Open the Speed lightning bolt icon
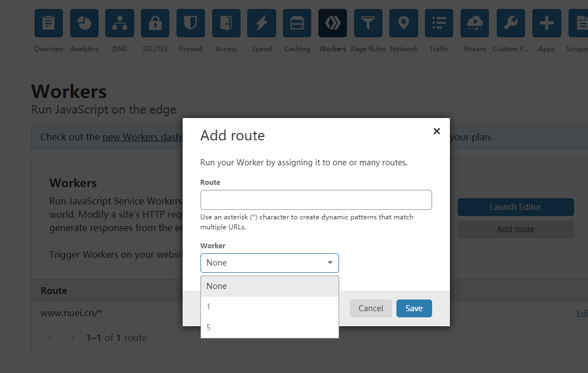 [x=261, y=23]
